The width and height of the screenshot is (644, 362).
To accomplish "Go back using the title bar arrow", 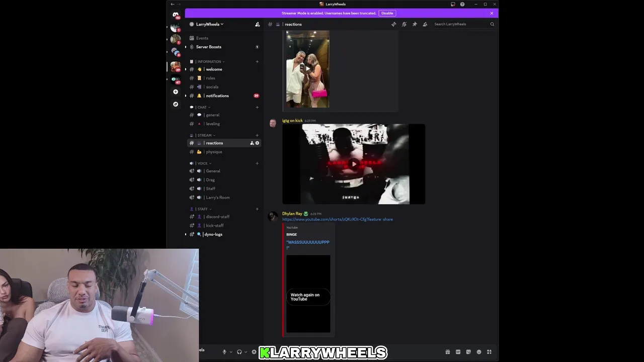I will tap(173, 4).
